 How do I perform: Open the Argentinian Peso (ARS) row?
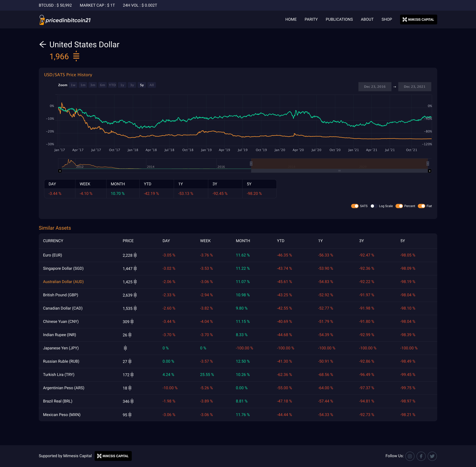tap(238, 388)
